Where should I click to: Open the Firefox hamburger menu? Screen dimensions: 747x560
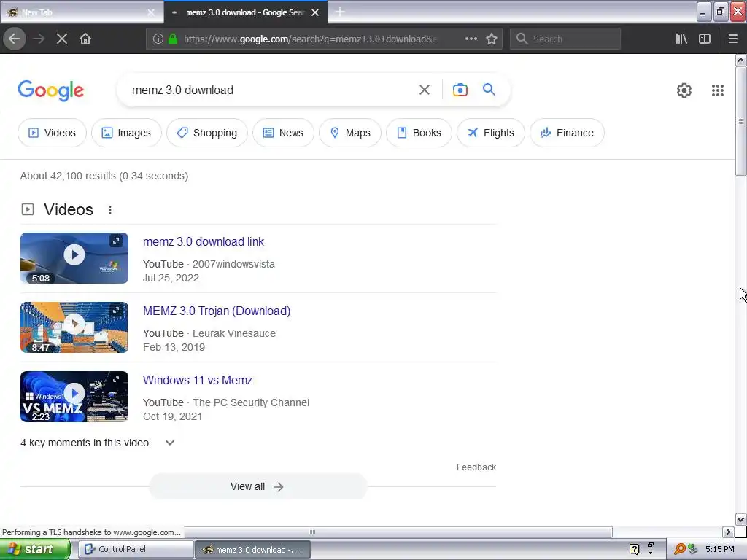pyautogui.click(x=732, y=39)
